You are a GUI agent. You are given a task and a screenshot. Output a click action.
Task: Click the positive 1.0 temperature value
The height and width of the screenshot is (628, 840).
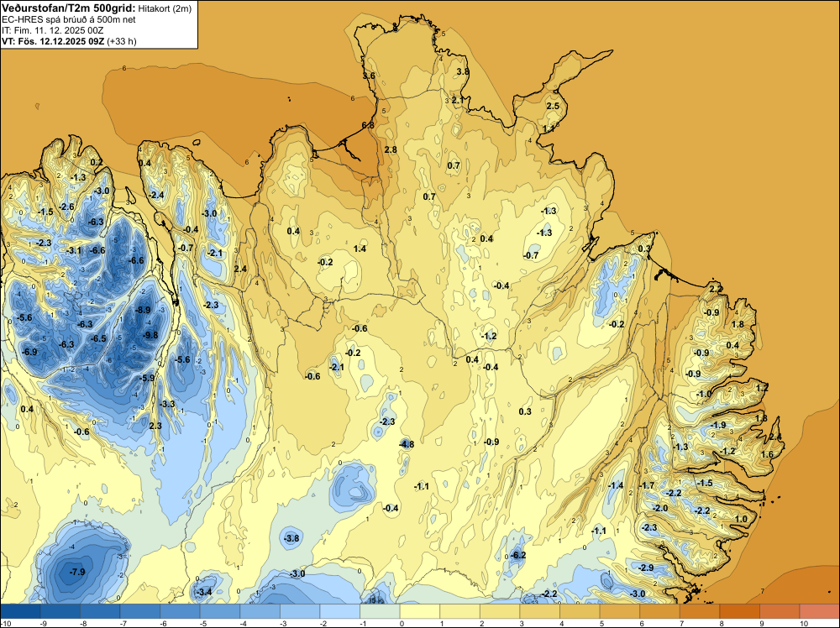tap(741, 519)
